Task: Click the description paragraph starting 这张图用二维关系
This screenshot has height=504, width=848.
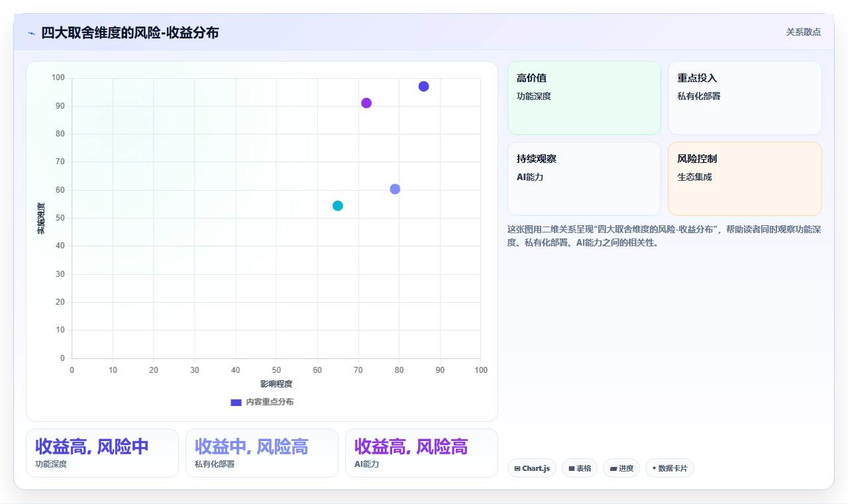Action: (x=664, y=236)
